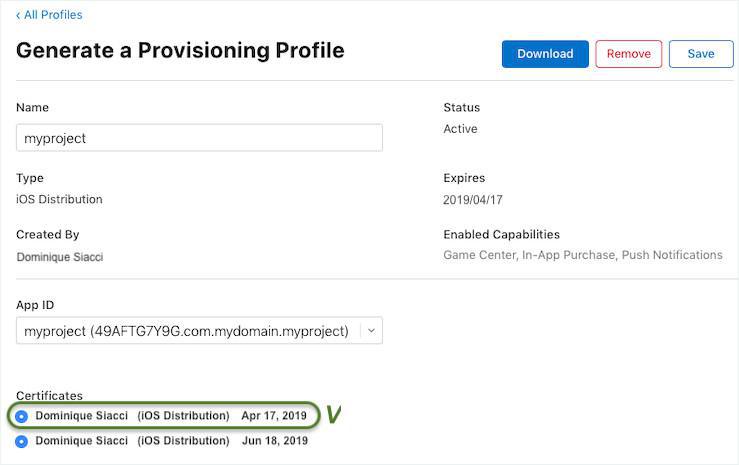Viewport: 739px width, 465px height.
Task: Click the Active status value
Action: tap(460, 129)
